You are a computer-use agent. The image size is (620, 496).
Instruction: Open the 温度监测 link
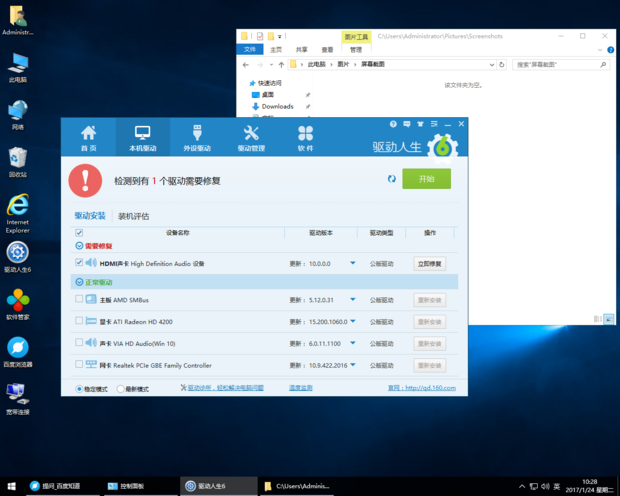click(301, 388)
